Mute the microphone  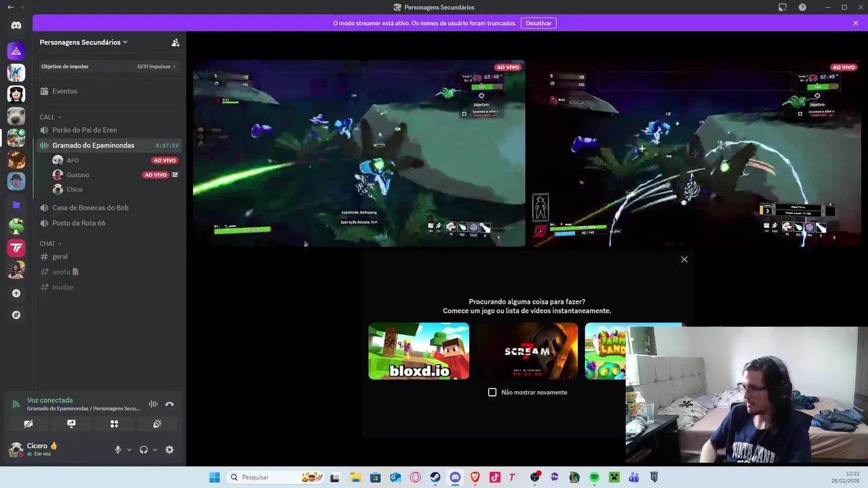pyautogui.click(x=118, y=449)
